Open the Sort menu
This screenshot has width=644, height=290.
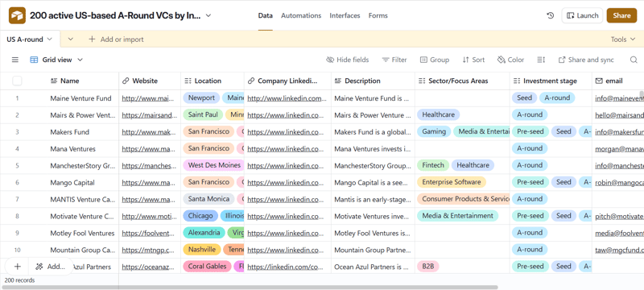473,60
